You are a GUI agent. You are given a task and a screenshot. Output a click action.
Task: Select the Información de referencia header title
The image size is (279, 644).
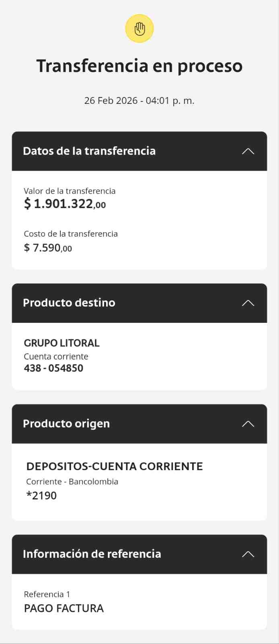[x=92, y=554]
